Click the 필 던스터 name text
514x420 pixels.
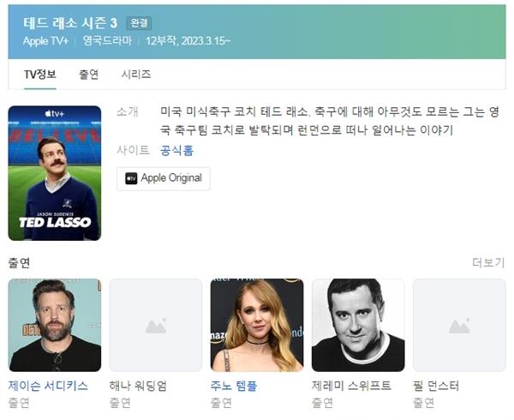point(436,386)
